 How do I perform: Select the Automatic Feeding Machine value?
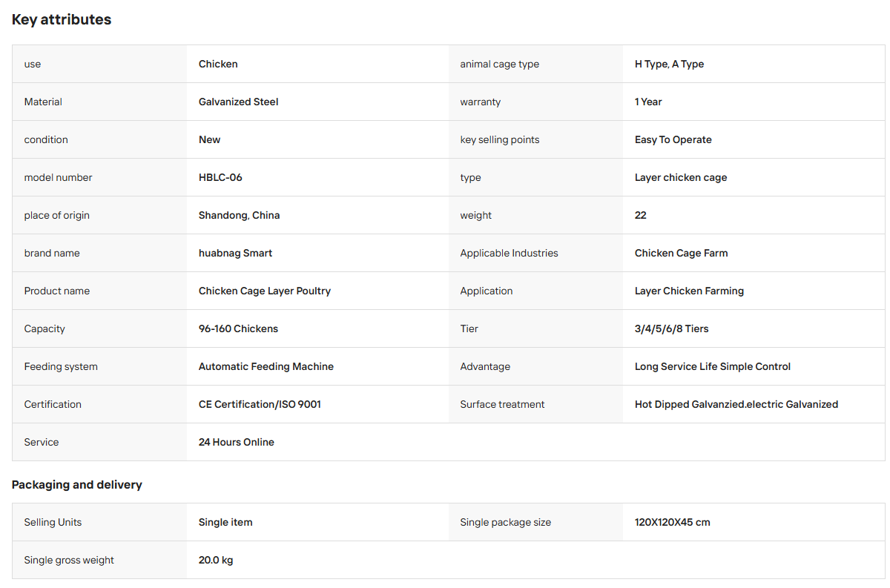(266, 366)
